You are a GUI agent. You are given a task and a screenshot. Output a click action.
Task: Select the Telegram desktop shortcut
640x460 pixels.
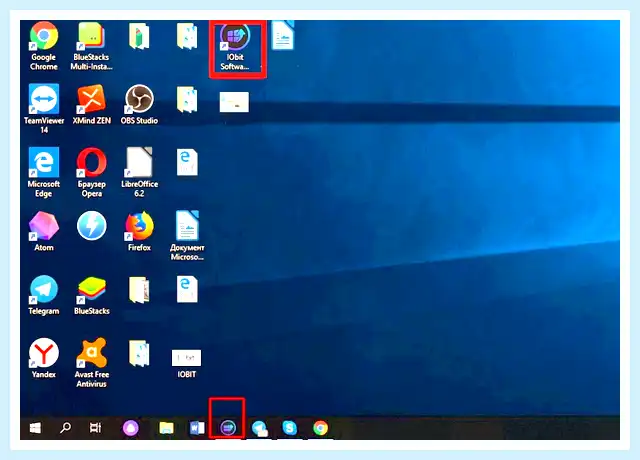tap(44, 295)
